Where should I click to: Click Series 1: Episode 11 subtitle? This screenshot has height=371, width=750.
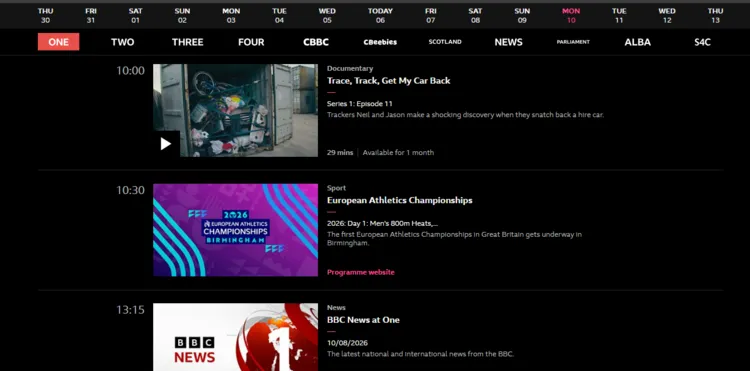(x=360, y=104)
